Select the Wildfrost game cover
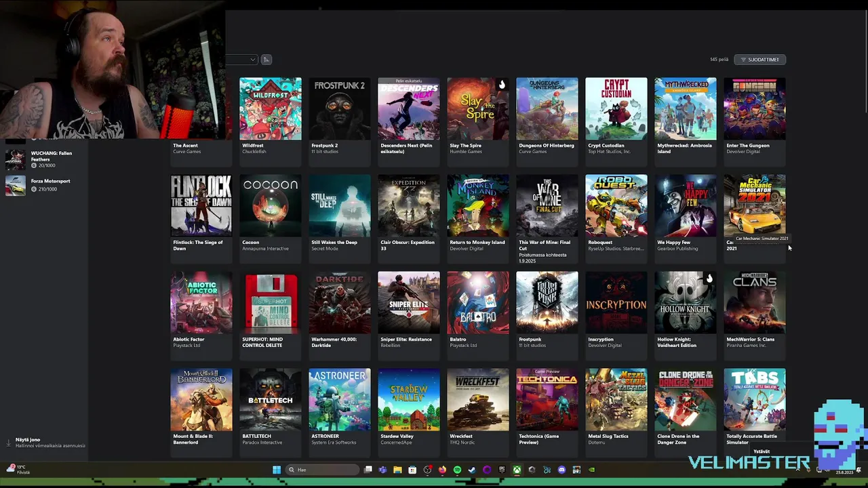868x488 pixels. coord(271,109)
